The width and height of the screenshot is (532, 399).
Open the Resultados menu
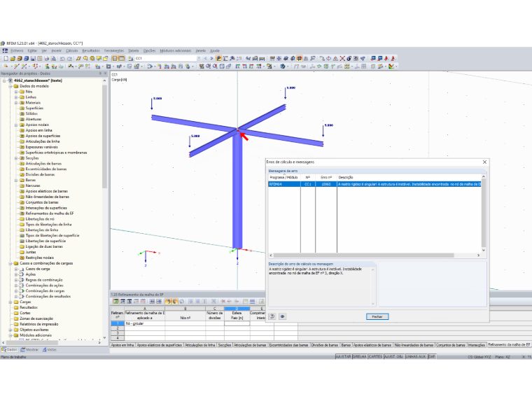pos(91,50)
